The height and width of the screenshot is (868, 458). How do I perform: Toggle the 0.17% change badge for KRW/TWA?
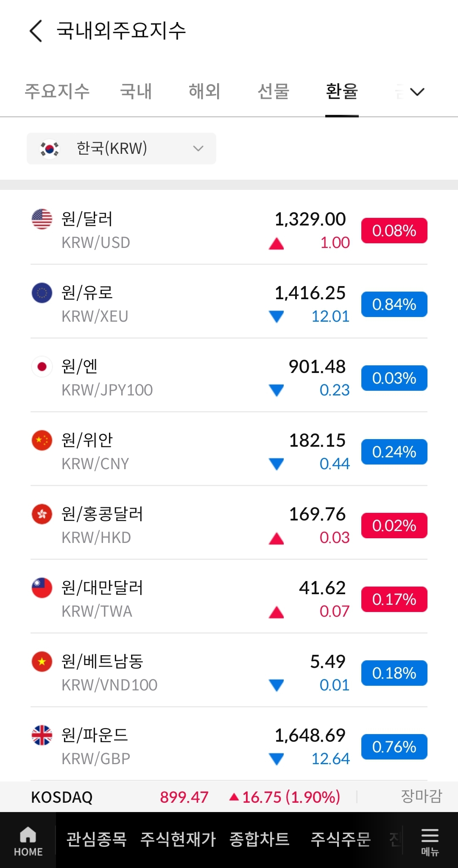pyautogui.click(x=394, y=600)
